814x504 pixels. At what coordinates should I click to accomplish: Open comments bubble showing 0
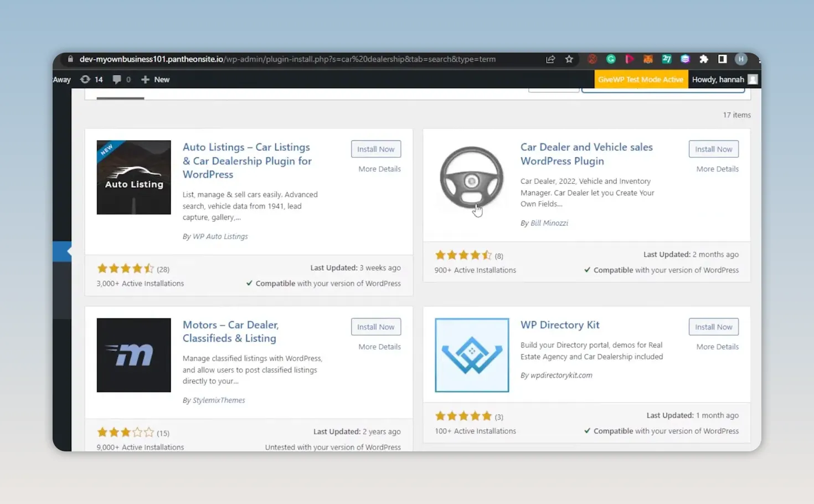(122, 80)
